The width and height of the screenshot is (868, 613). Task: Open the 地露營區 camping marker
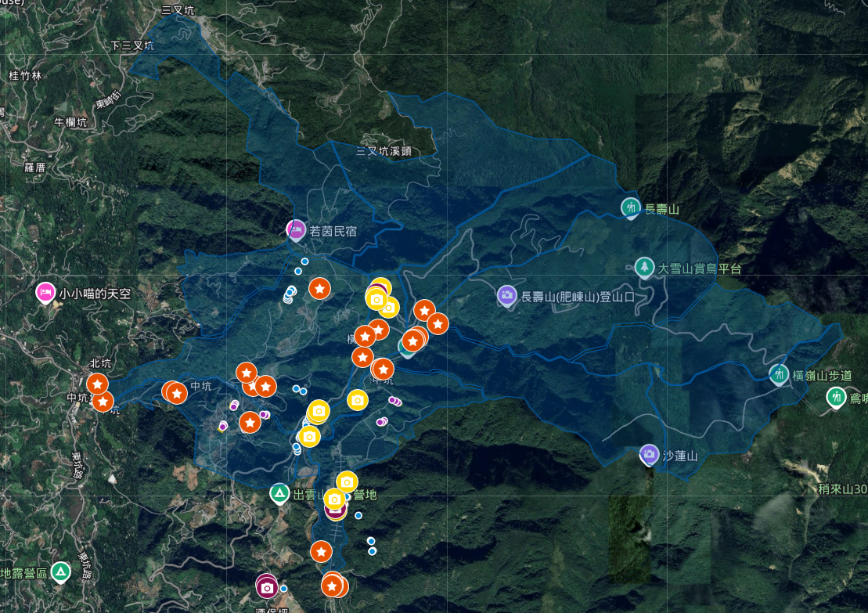[60, 572]
